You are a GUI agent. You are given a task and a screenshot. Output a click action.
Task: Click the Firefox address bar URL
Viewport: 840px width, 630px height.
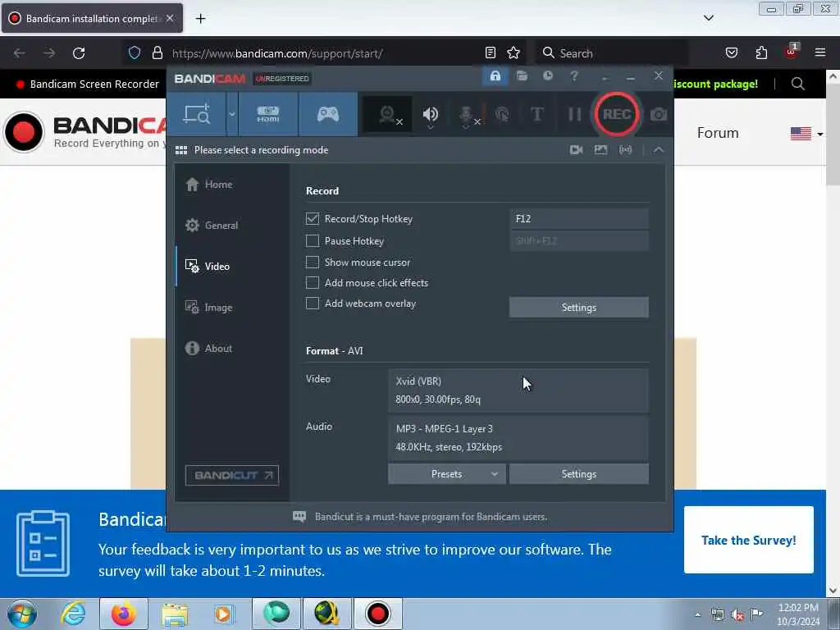tap(277, 53)
